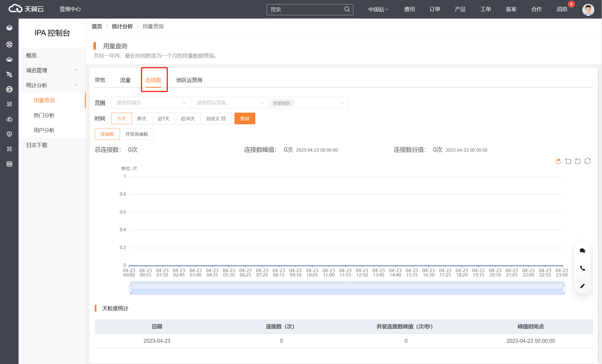The image size is (602, 364).
Task: Click the chart export/share icon
Action: (x=558, y=161)
